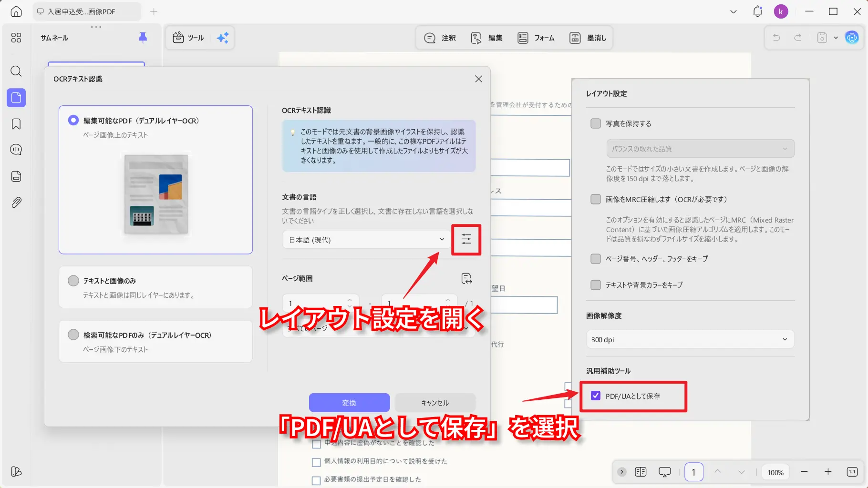Switch to 編集 mode
This screenshot has width=868, height=488.
pyautogui.click(x=486, y=38)
